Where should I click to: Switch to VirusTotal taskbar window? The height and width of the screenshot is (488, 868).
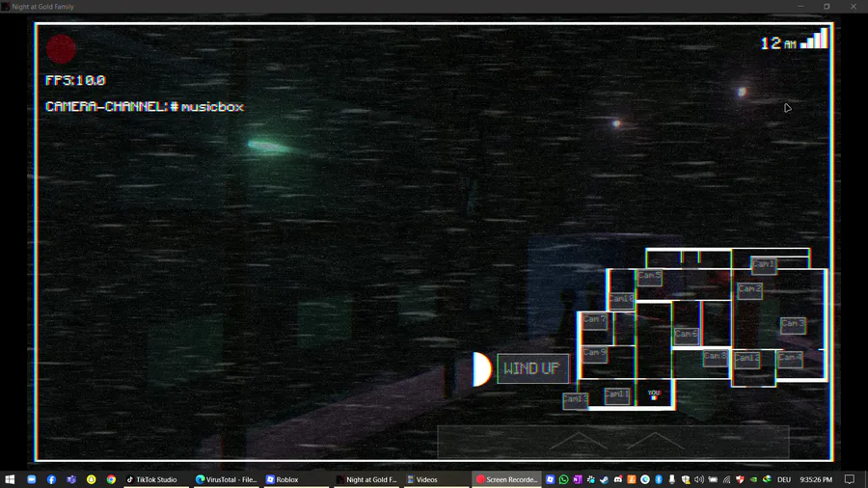click(226, 479)
